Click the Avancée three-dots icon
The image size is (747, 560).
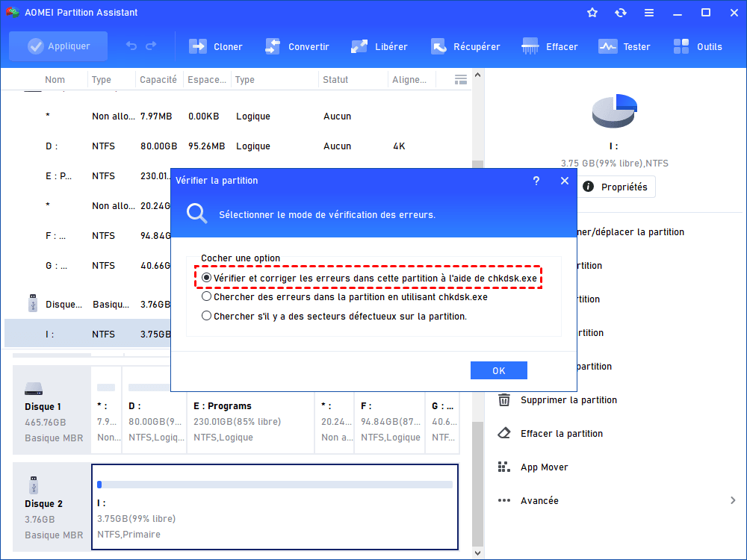pos(504,500)
